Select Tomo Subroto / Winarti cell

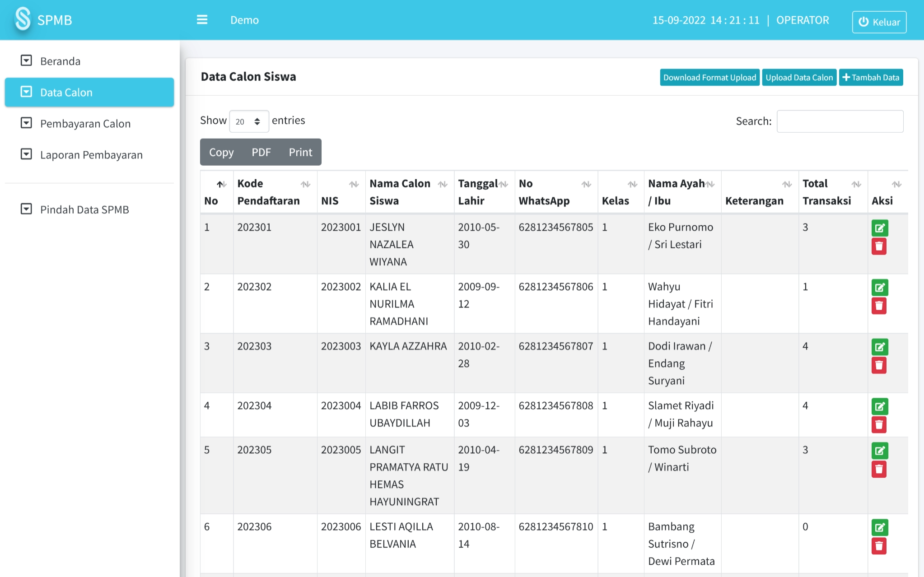[682, 475]
